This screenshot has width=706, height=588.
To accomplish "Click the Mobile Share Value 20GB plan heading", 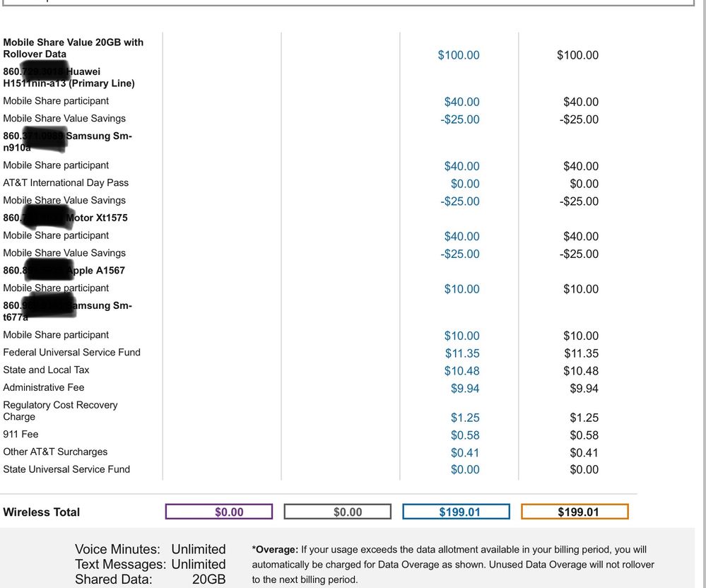I will [73, 48].
